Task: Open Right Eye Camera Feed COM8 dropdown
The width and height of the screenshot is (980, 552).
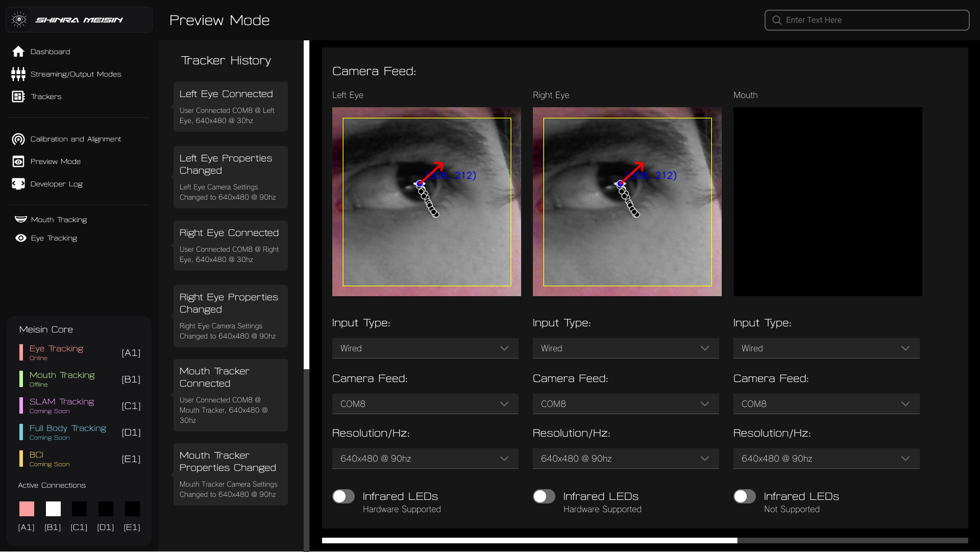Action: click(626, 404)
